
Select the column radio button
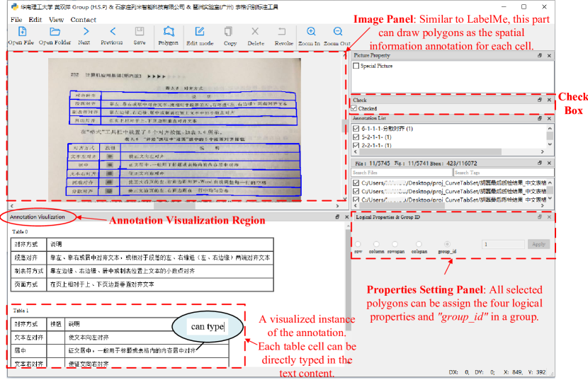376,244
